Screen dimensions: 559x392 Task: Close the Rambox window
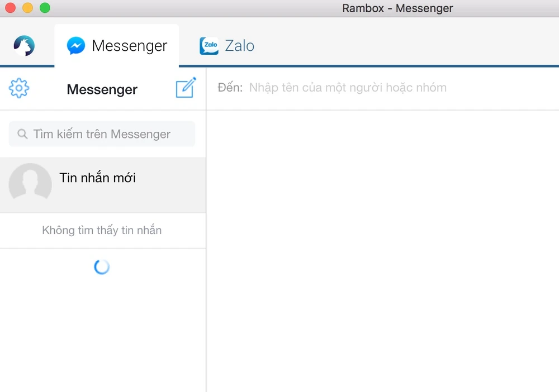pos(10,8)
